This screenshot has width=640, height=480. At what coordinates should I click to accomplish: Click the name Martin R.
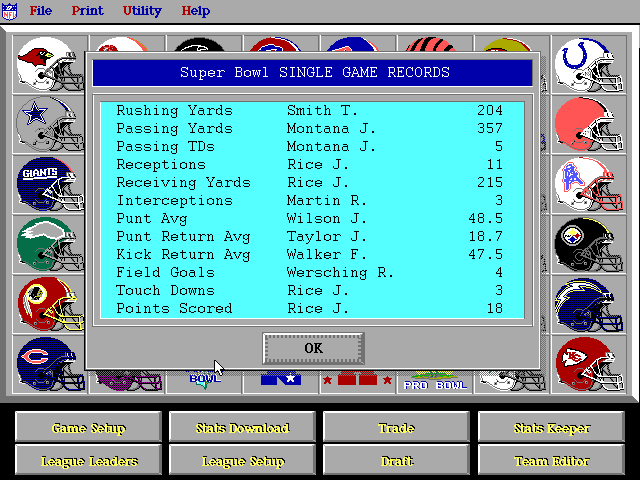(327, 200)
